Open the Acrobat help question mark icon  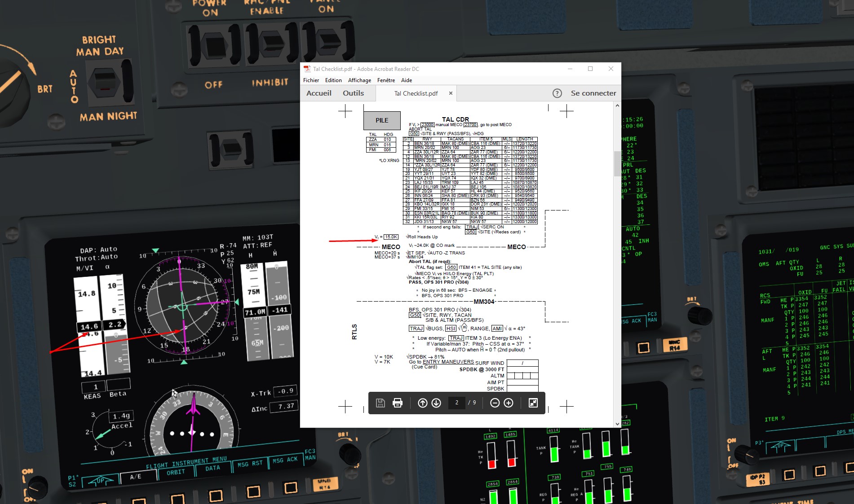[557, 93]
